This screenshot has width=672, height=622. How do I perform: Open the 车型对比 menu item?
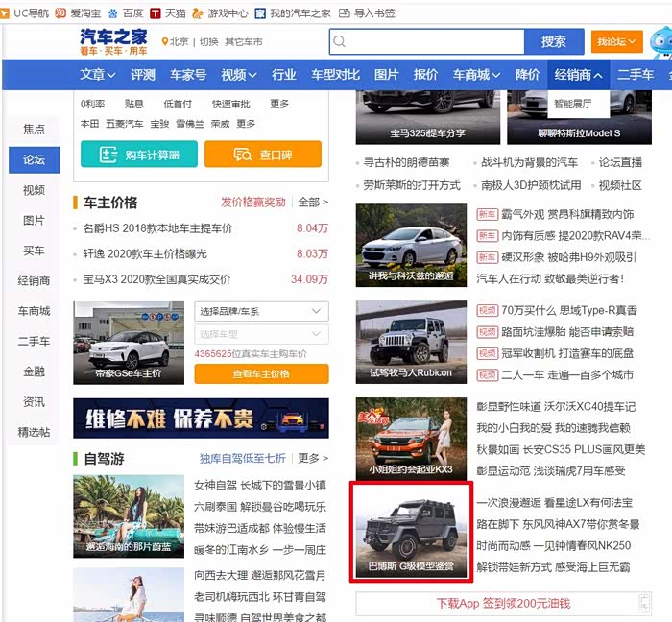click(335, 75)
